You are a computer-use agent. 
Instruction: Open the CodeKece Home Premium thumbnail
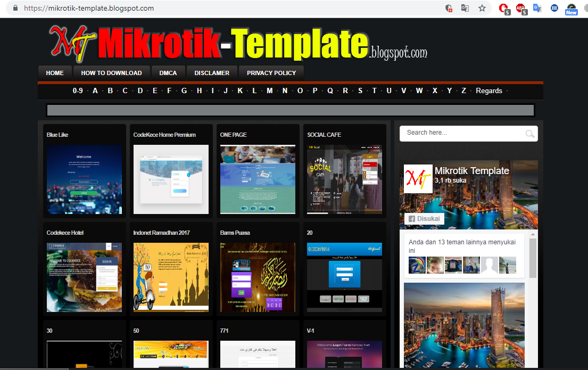coord(171,179)
